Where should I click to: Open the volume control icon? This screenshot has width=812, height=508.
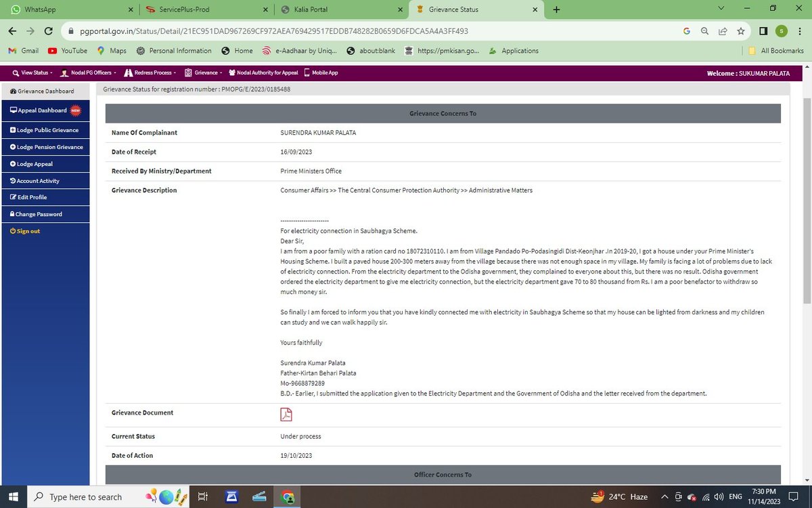719,496
